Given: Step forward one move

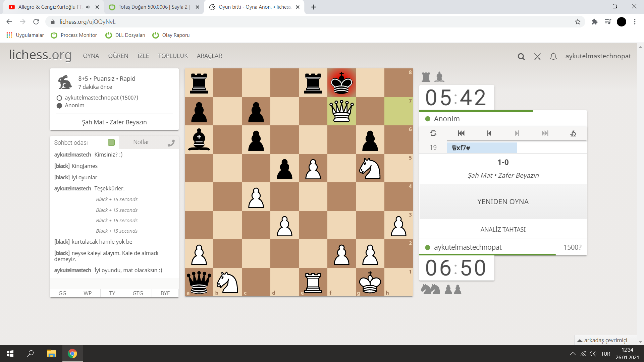Looking at the screenshot, I should tap(517, 133).
